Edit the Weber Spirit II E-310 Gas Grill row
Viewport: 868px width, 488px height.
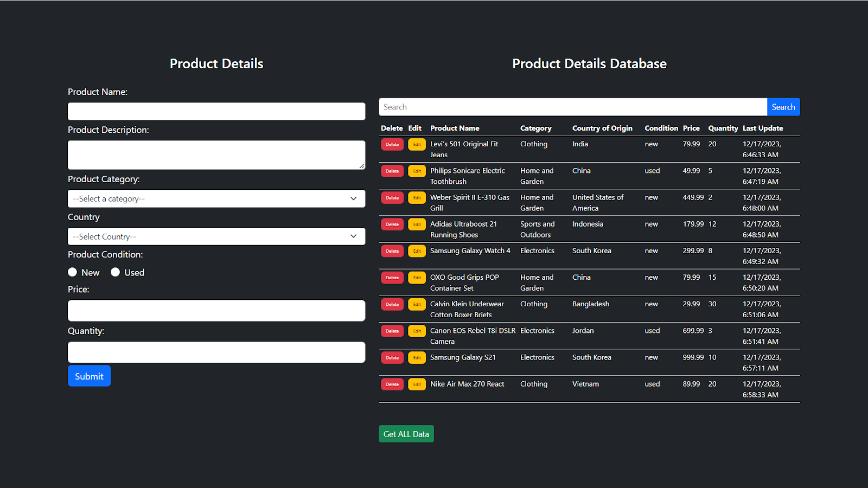coord(417,197)
